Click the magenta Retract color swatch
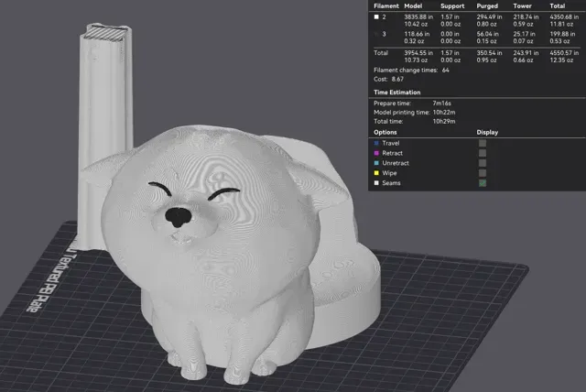Viewport: 586px width, 392px height. click(x=376, y=153)
